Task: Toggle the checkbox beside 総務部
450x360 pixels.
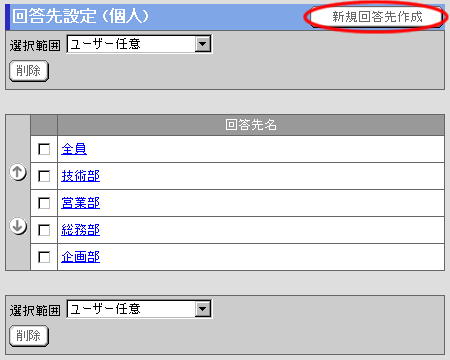Action: click(x=44, y=230)
